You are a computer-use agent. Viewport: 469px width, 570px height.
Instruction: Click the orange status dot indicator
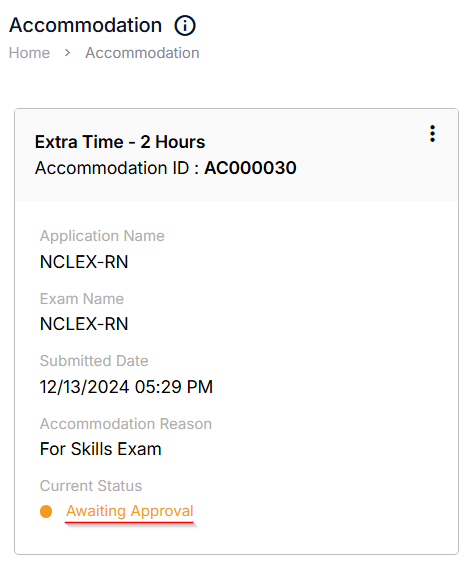point(46,511)
